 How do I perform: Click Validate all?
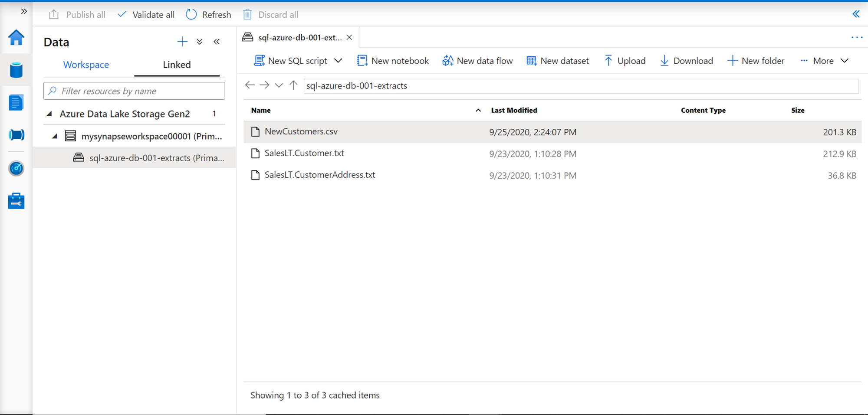click(146, 15)
